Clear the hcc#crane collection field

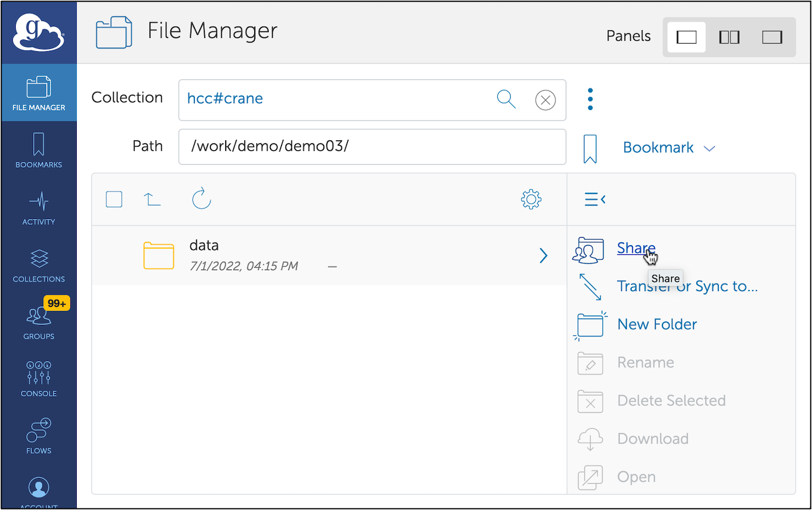point(545,100)
